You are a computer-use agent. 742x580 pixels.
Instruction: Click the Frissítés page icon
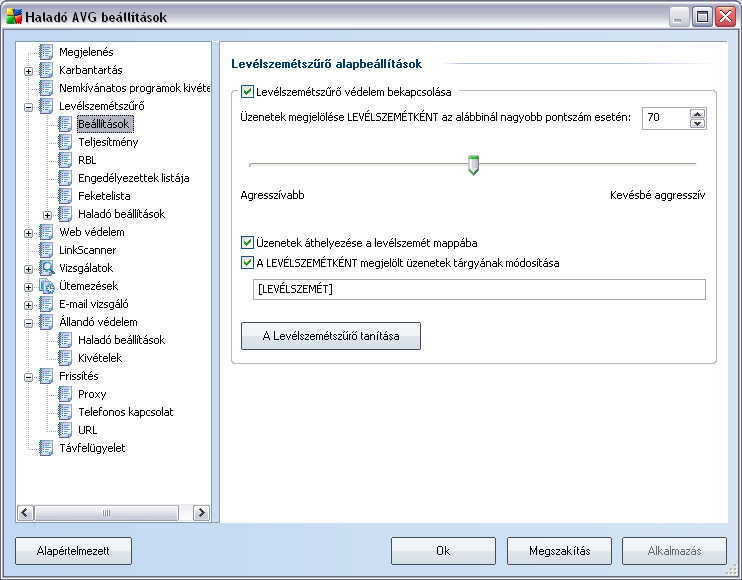(x=46, y=376)
